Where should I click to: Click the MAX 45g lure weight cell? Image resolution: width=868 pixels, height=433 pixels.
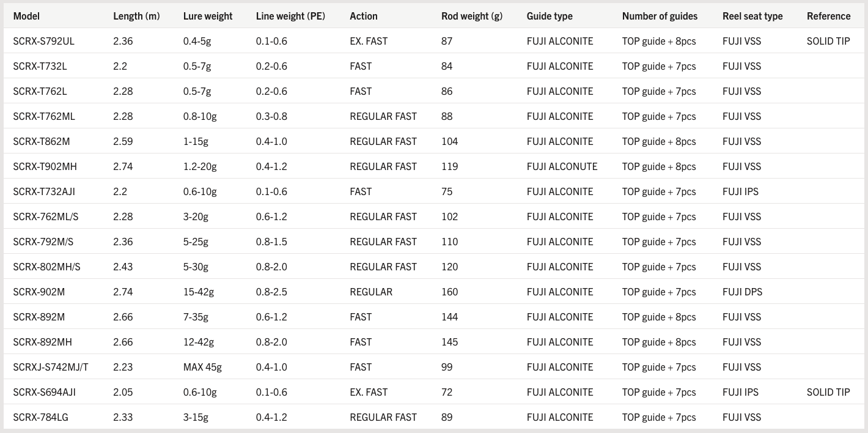pos(202,367)
